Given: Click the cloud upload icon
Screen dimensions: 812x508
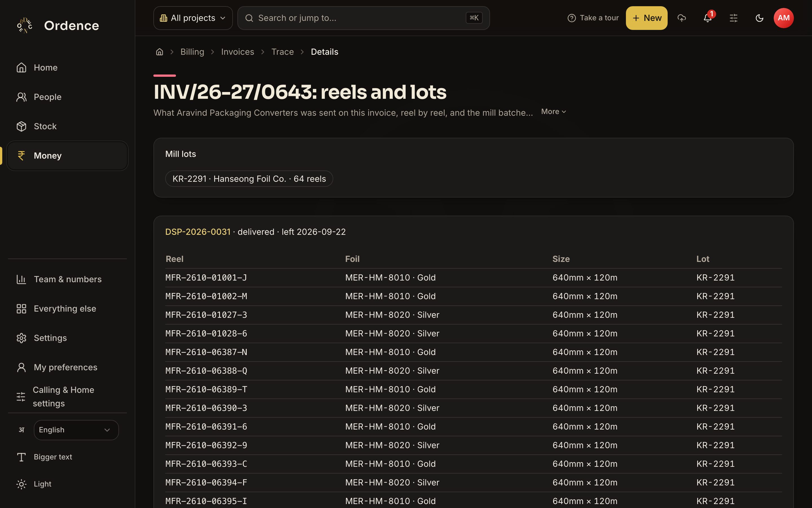Looking at the screenshot, I should (681, 18).
